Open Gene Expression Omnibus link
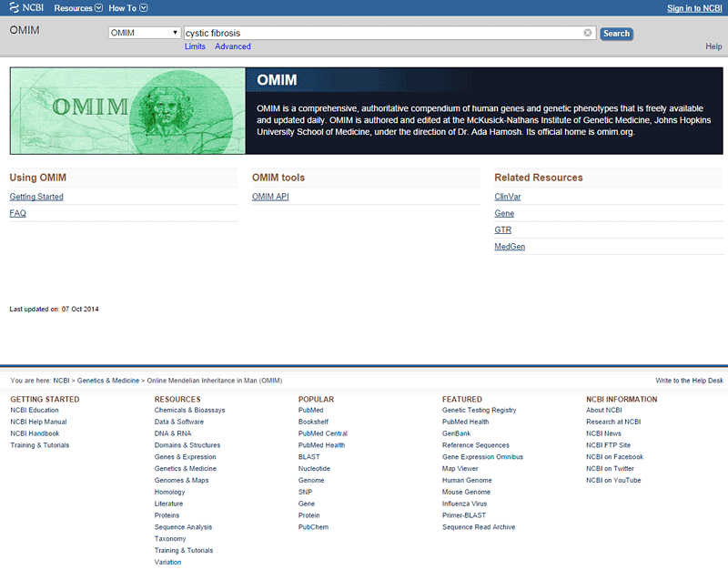 click(482, 457)
